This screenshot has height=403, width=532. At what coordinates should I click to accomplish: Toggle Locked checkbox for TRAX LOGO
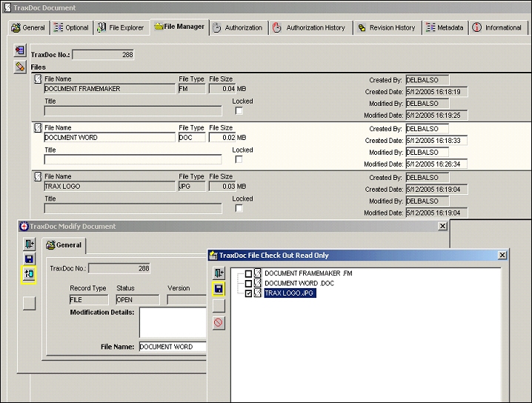[239, 208]
